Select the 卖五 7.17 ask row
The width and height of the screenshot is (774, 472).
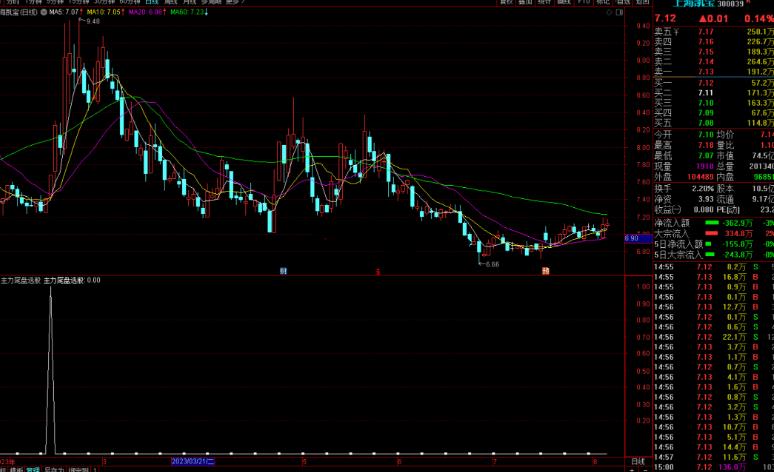tap(714, 32)
